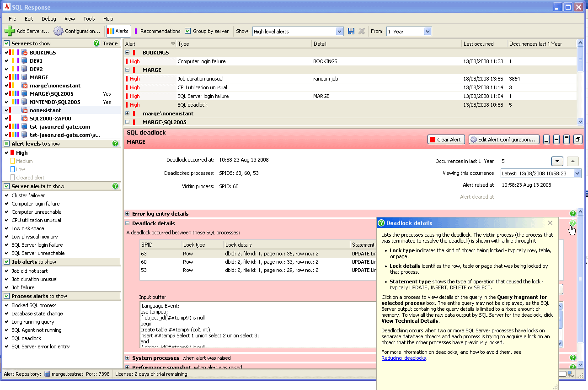This screenshot has width=588, height=390.
Task: Open the Tools menu
Action: [x=89, y=19]
